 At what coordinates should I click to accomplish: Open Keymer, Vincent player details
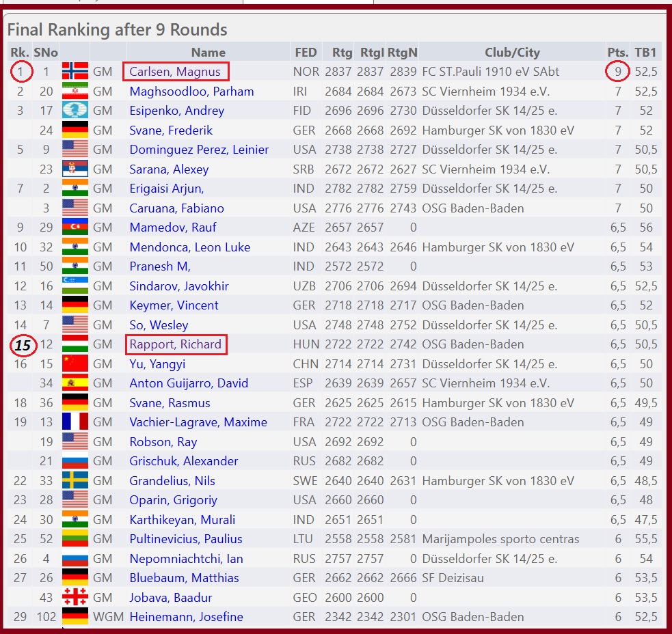[x=174, y=305]
